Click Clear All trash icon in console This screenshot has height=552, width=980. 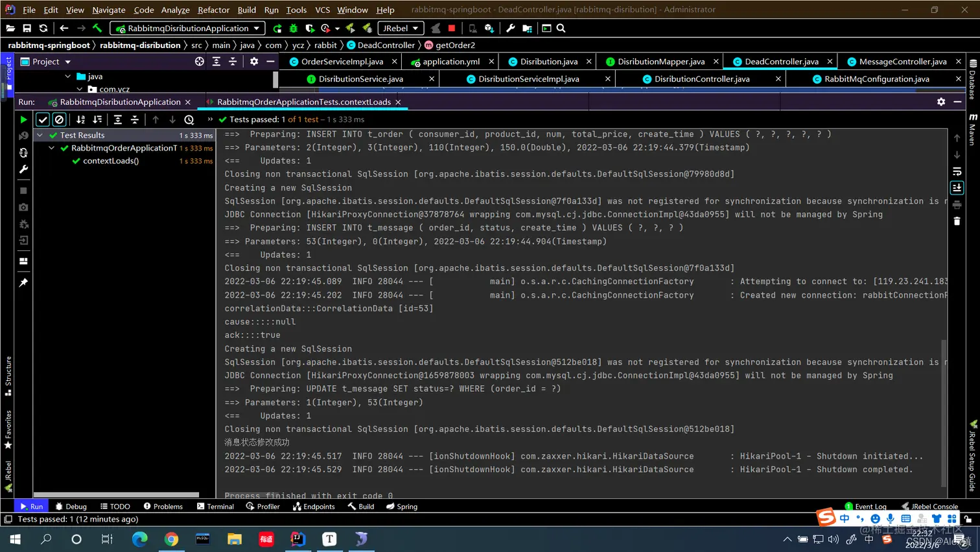(x=957, y=221)
